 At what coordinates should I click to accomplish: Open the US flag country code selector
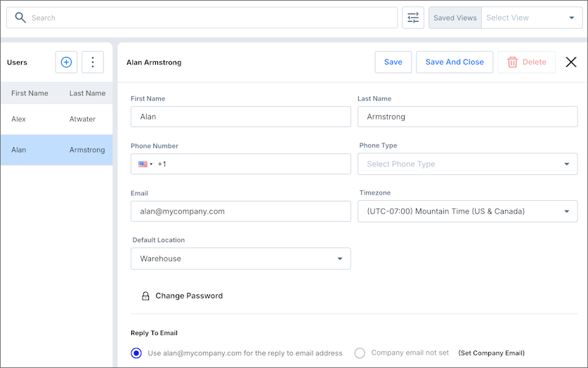tap(145, 164)
